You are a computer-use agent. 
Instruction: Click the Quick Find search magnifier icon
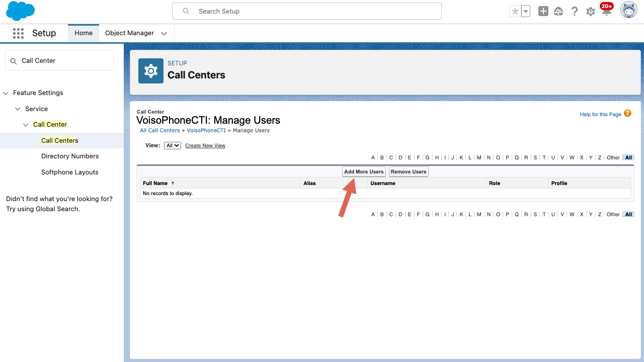click(x=14, y=61)
